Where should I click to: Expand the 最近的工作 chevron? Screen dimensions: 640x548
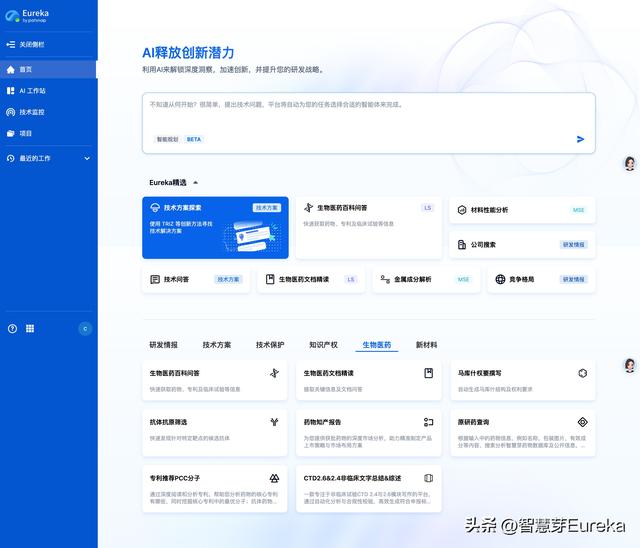point(87,158)
